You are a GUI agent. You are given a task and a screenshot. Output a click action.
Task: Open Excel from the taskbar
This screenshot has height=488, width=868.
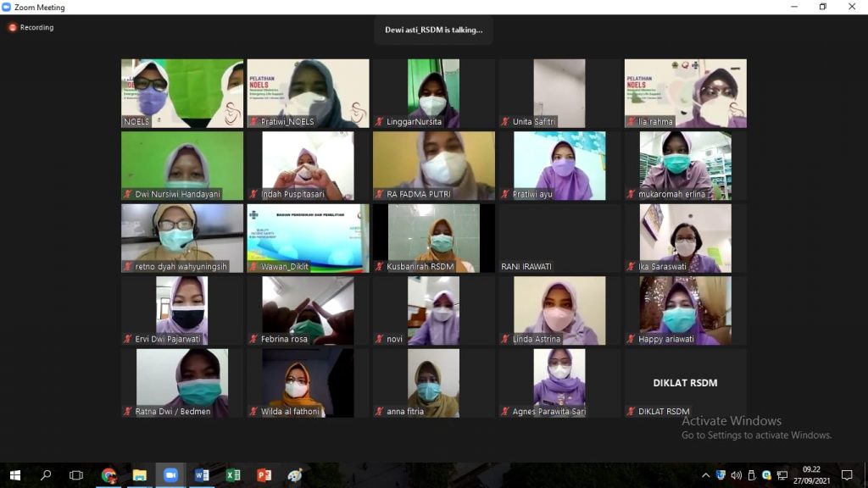(x=233, y=475)
